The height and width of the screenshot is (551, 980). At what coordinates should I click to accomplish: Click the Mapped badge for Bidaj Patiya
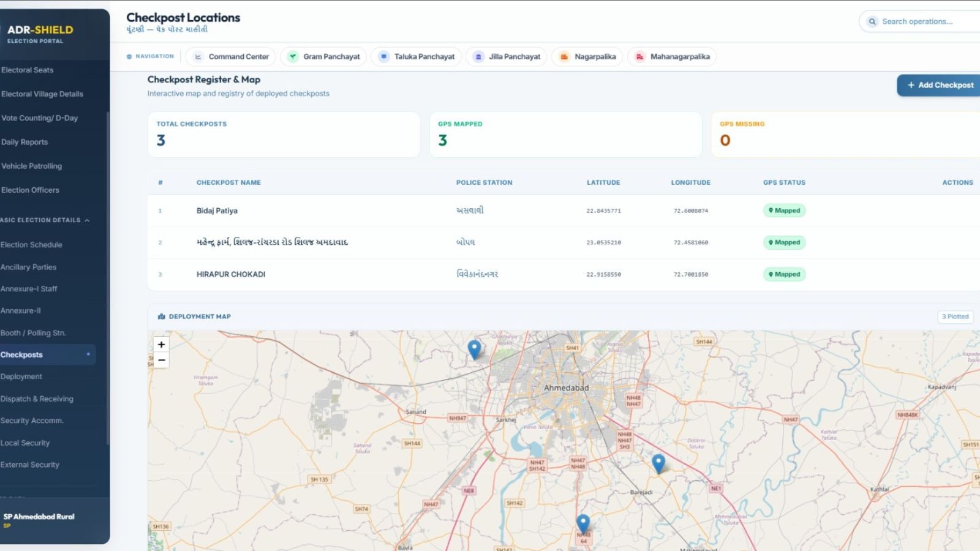pos(784,211)
